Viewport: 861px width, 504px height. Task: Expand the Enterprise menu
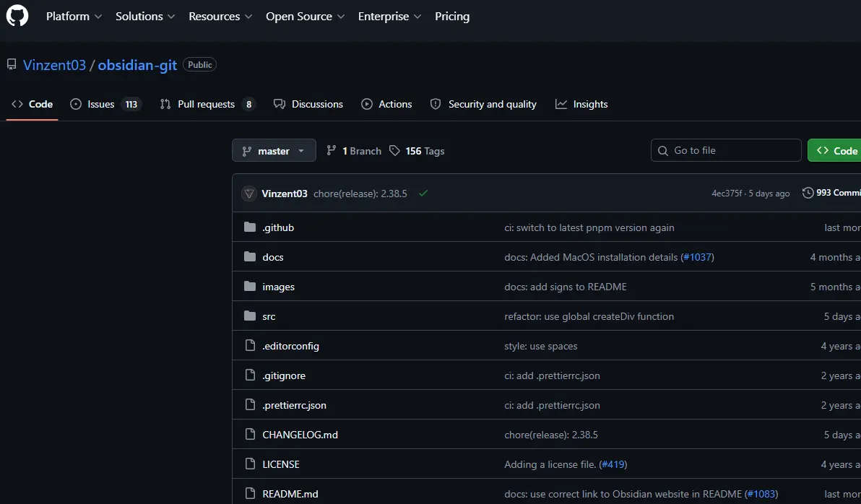pos(389,17)
